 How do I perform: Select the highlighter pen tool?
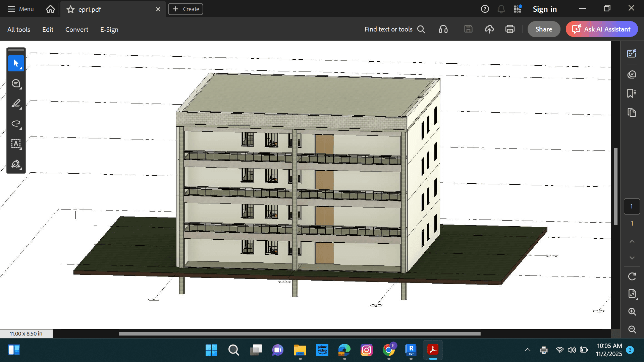pyautogui.click(x=16, y=104)
